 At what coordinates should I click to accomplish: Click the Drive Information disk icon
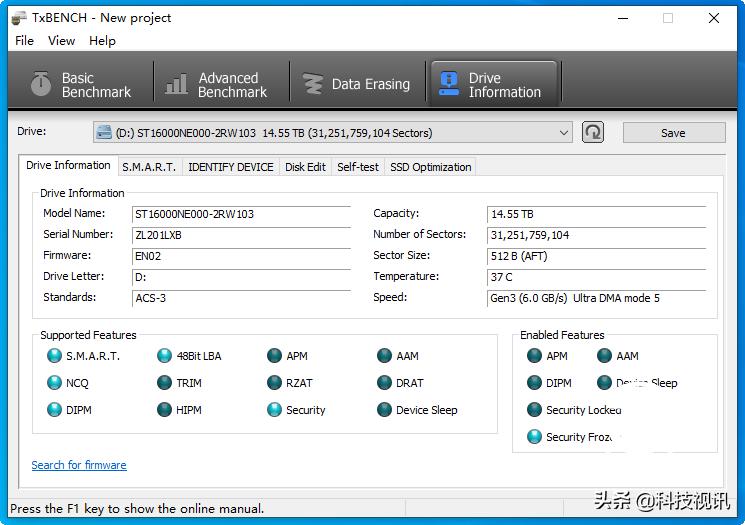click(x=449, y=85)
